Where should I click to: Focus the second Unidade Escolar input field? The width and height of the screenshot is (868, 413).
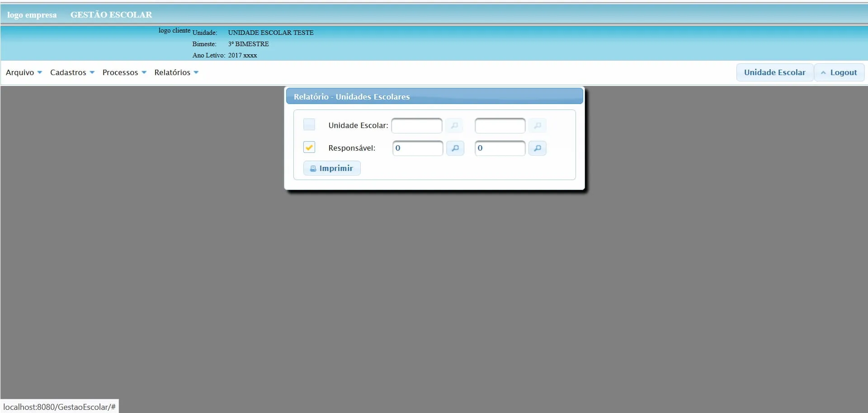point(500,125)
